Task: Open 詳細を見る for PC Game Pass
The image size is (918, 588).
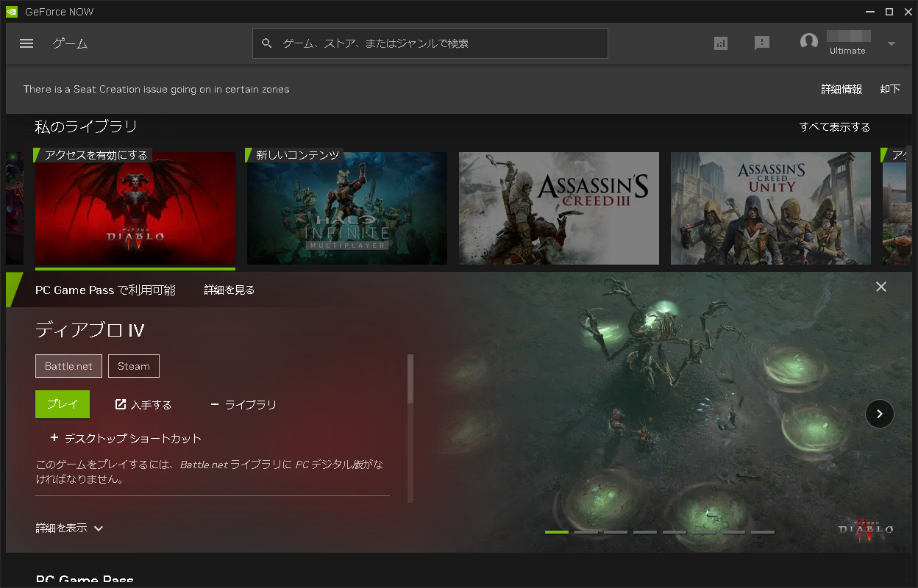Action: coord(228,290)
